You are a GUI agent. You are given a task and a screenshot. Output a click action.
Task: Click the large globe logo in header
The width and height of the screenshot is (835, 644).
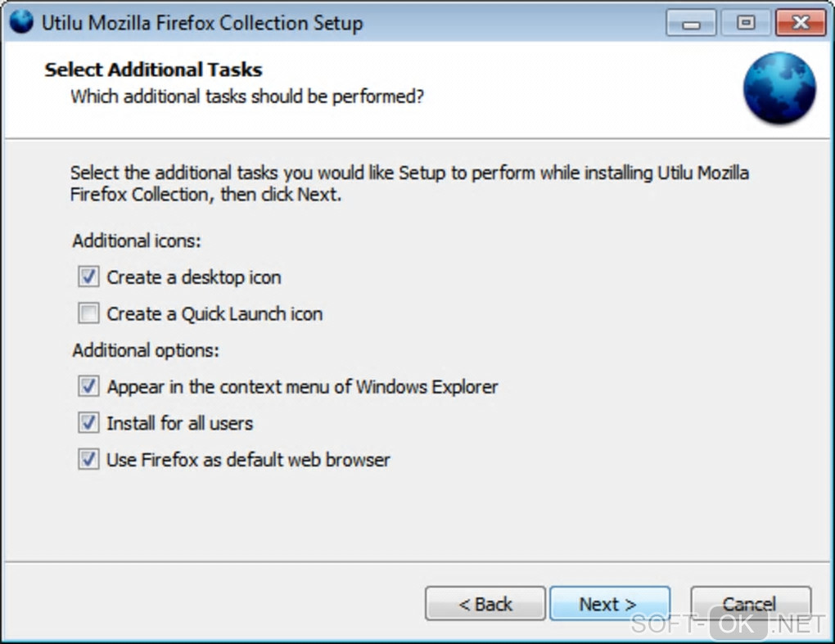779,88
